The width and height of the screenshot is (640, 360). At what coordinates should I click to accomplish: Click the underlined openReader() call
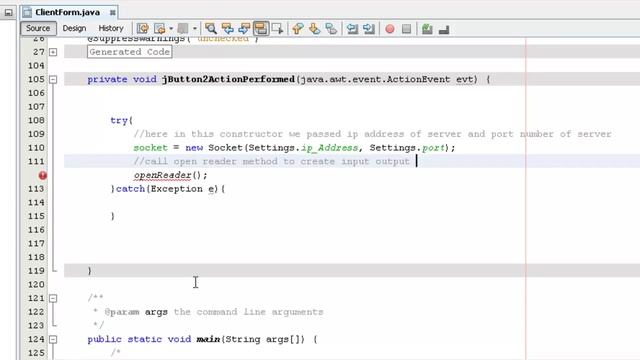coord(170,175)
